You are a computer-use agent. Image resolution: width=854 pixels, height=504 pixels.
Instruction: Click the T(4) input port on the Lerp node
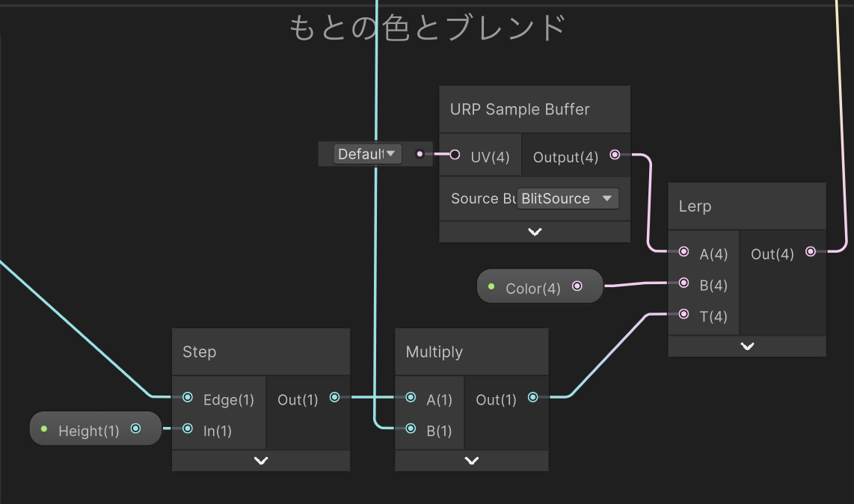683,315
